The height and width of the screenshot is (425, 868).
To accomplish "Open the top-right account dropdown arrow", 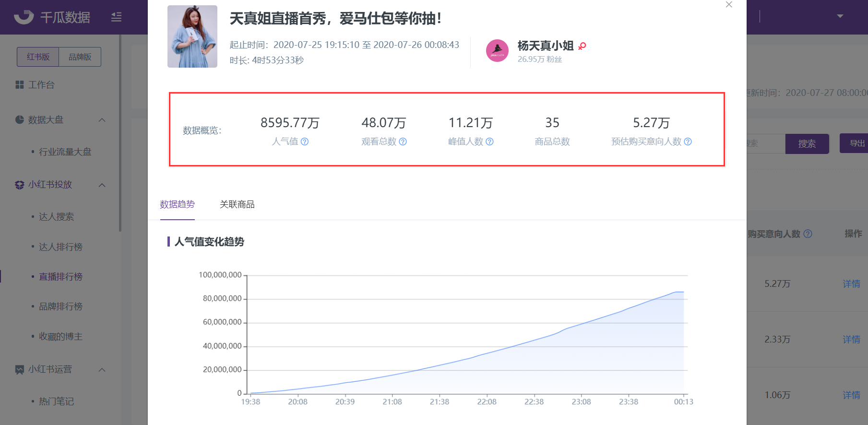I will [840, 16].
